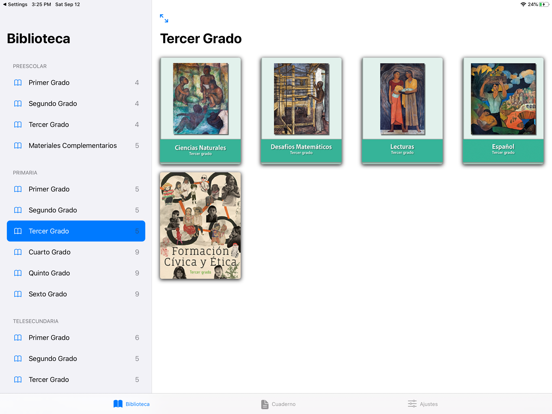
Task: Open Desafíos Matemáticos book cover
Action: [x=301, y=111]
